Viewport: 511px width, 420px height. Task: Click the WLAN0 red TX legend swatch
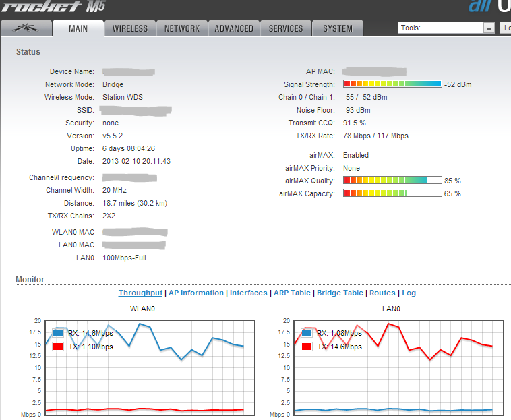click(x=58, y=347)
